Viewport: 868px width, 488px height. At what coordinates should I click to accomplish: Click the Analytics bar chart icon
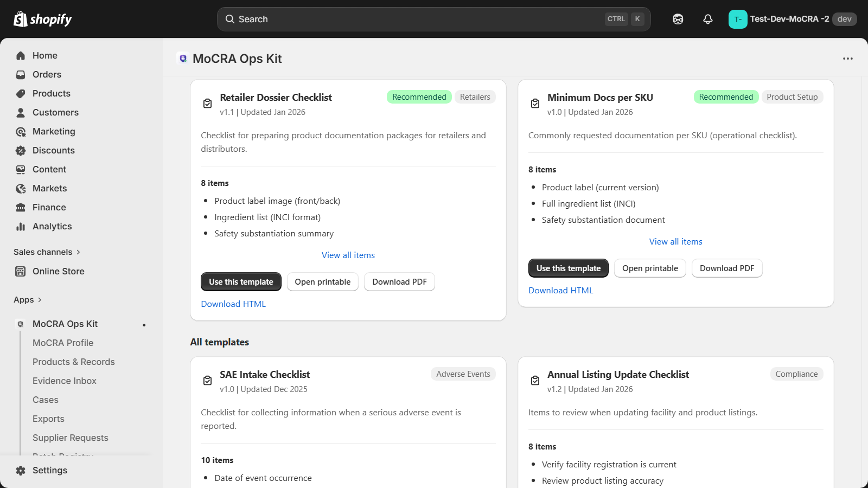pyautogui.click(x=21, y=226)
